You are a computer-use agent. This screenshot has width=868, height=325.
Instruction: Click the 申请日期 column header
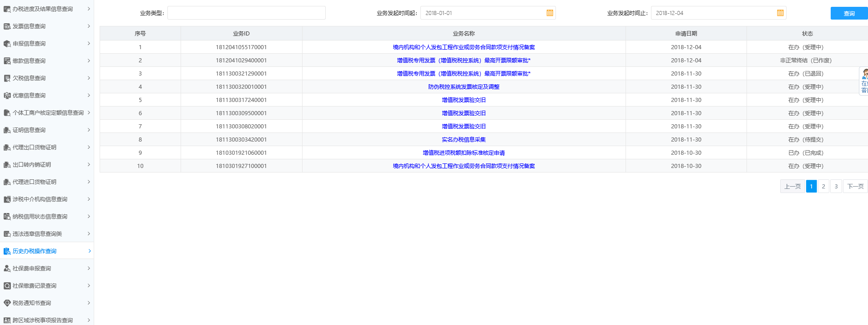(686, 34)
